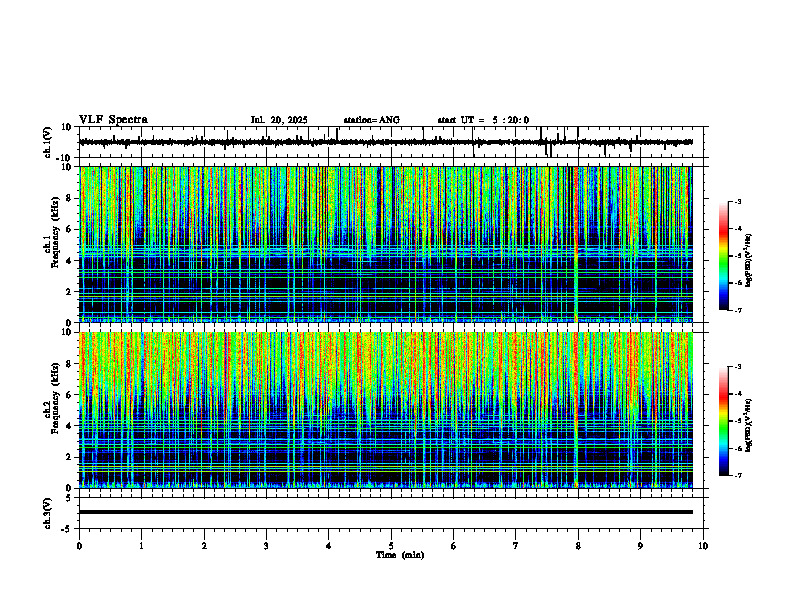
Task: Click the ch.2 "Frequency (kHz)" axis label
Action: pos(55,398)
